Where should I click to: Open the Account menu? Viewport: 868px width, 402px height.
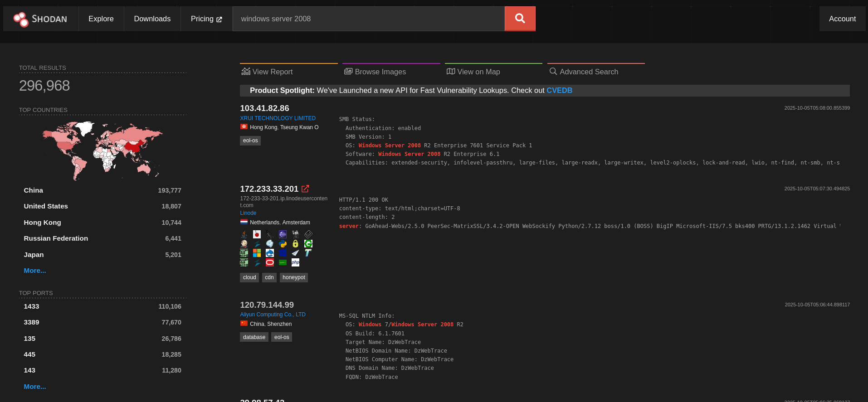[x=842, y=19]
